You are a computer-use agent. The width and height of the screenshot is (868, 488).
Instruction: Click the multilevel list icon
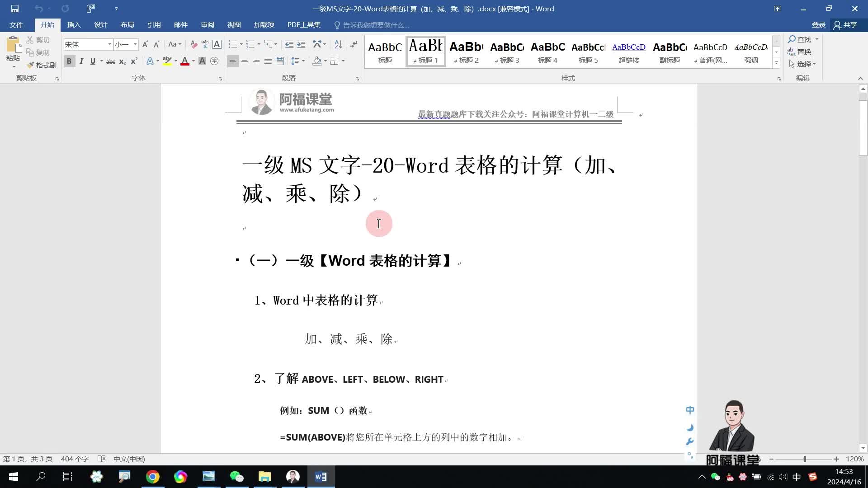point(268,44)
